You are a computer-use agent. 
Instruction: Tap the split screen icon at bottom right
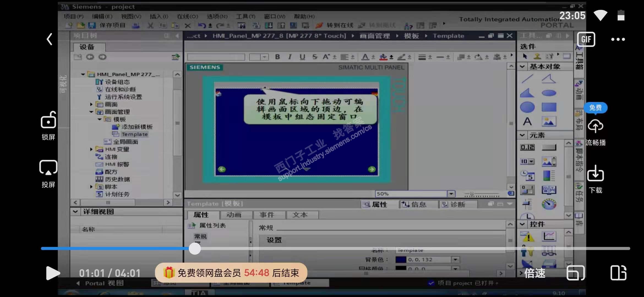[618, 273]
